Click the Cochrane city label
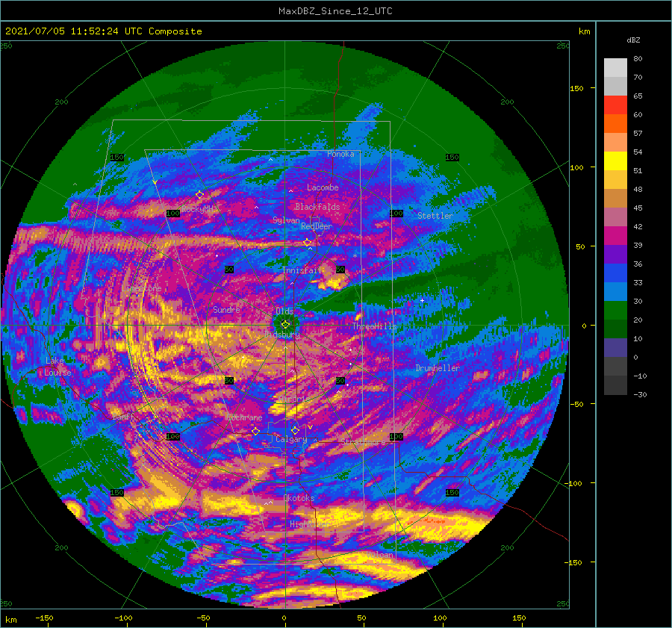The width and height of the screenshot is (672, 628). [x=244, y=417]
